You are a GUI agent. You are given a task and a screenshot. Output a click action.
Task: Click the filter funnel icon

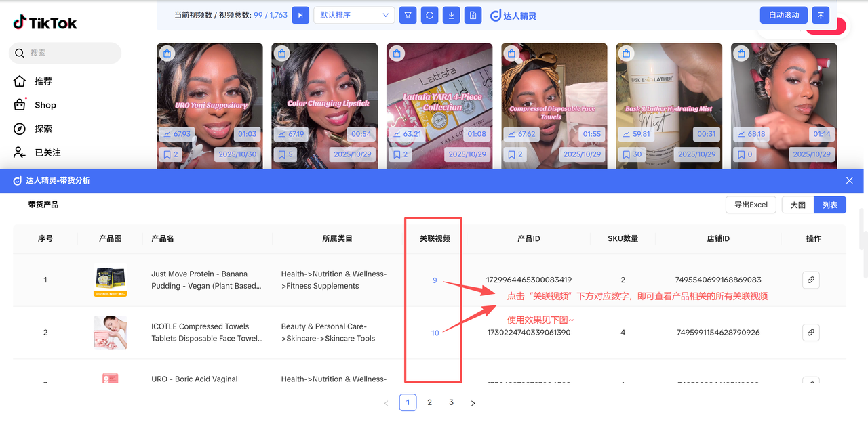click(408, 15)
